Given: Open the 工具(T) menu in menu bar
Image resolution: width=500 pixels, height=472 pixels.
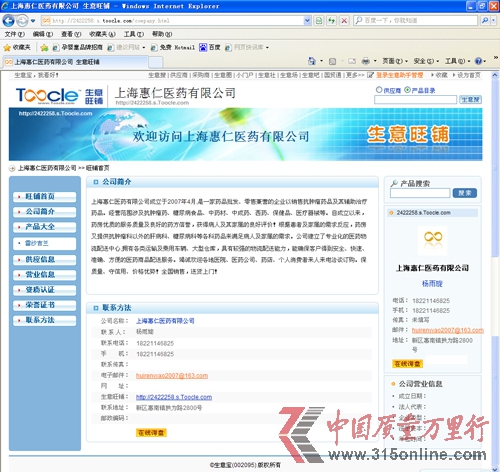Looking at the screenshot, I should (134, 34).
